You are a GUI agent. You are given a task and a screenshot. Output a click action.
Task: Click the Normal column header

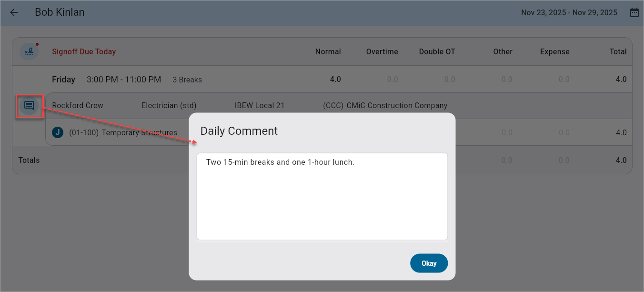click(x=328, y=51)
